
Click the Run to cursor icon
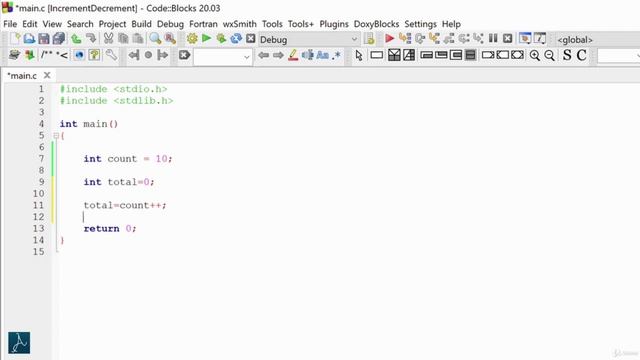[x=405, y=39]
